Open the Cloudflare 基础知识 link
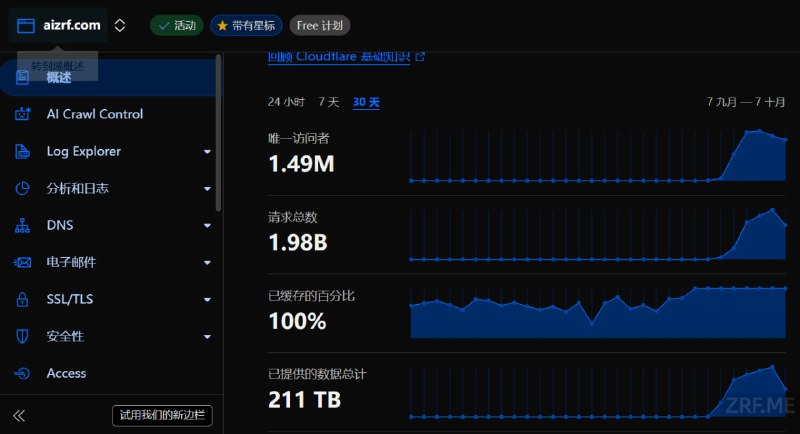 click(x=346, y=57)
